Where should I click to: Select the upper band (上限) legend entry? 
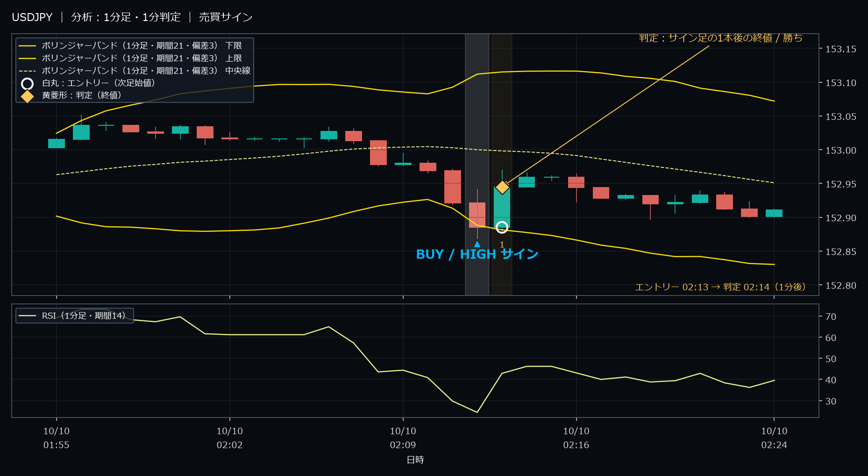tap(130, 58)
